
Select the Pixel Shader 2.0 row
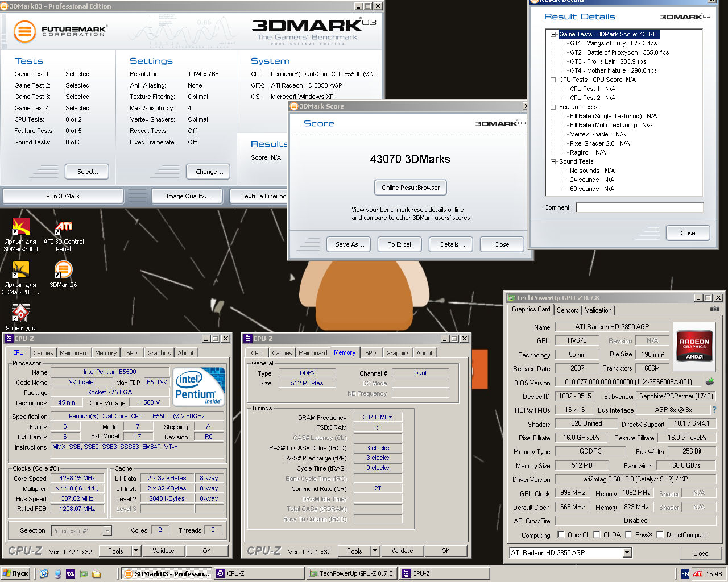click(x=599, y=143)
